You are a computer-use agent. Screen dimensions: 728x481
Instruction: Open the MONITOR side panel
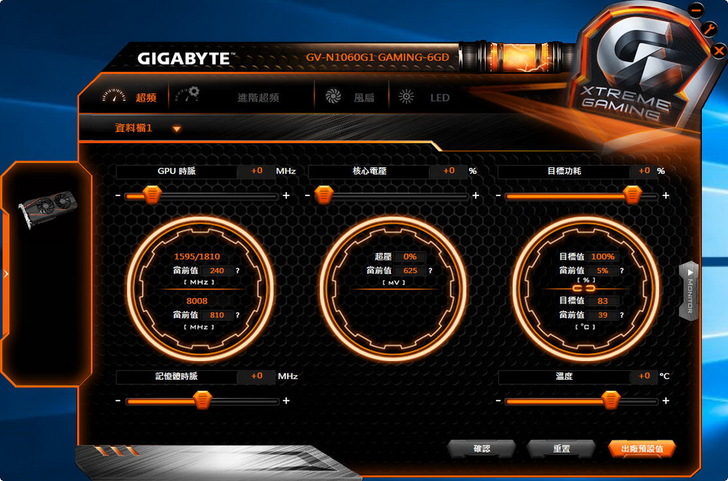pos(690,292)
